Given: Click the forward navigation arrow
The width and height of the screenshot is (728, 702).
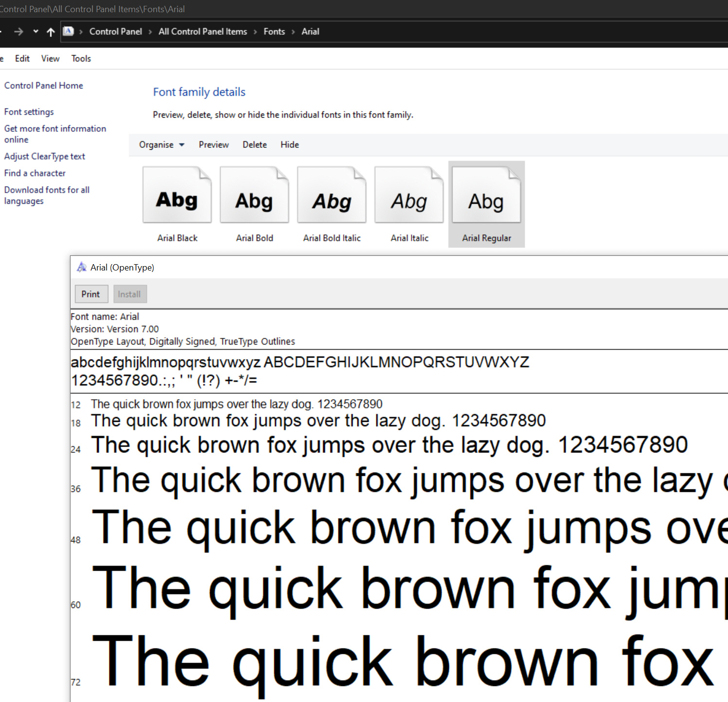Looking at the screenshot, I should point(18,32).
